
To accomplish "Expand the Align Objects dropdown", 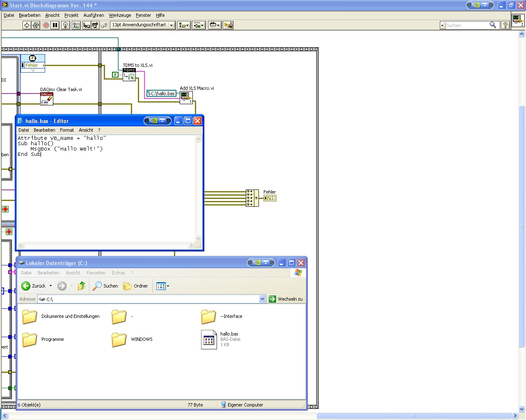I will click(x=184, y=25).
